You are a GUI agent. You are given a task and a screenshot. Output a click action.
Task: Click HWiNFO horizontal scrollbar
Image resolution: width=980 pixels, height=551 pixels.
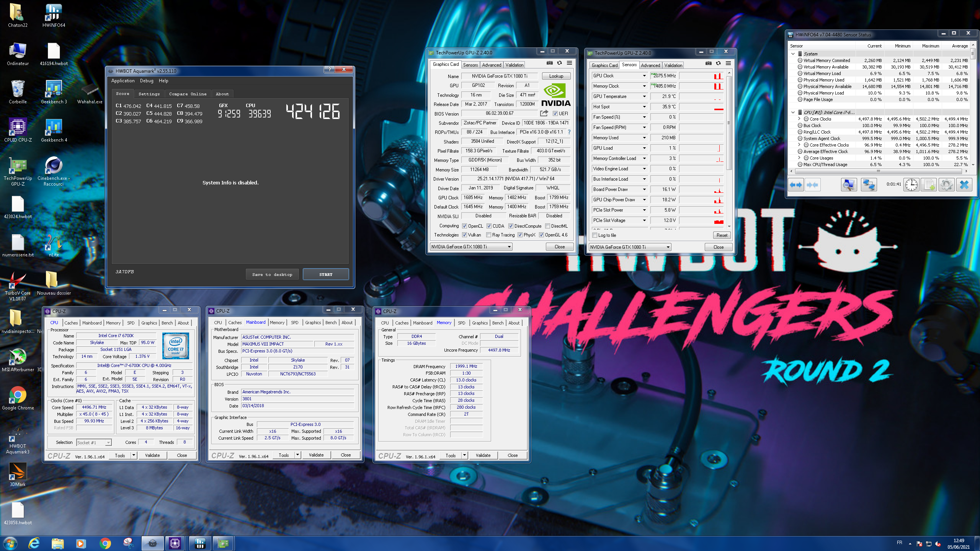point(879,171)
